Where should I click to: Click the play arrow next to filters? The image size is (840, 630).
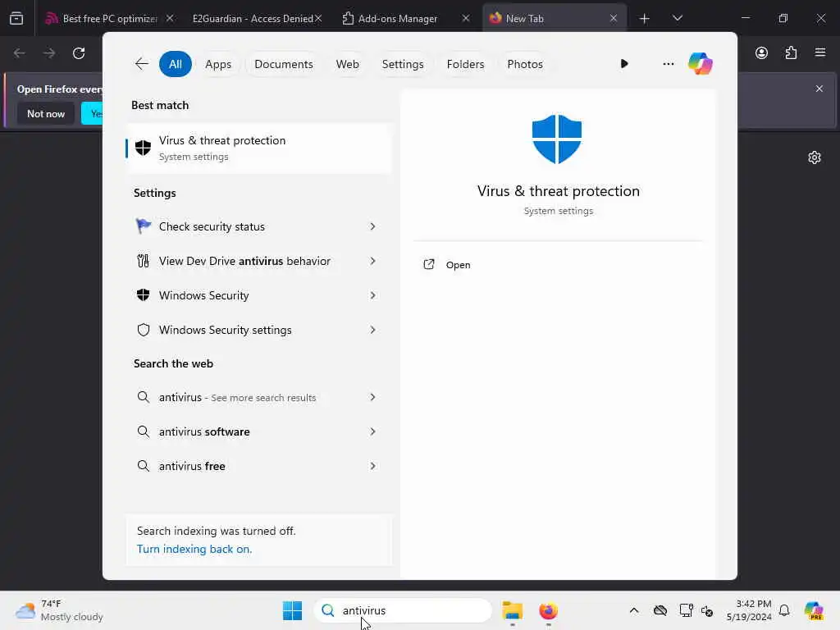[624, 64]
